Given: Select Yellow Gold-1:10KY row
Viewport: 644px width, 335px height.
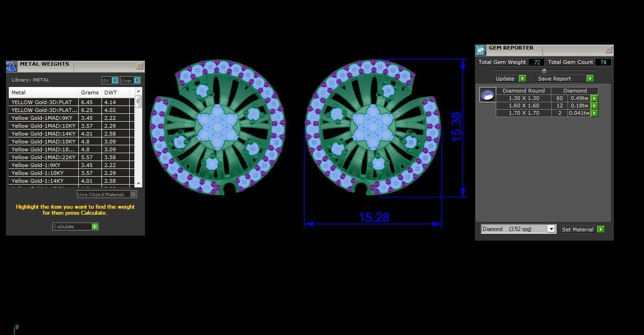Looking at the screenshot, I should coord(71,173).
